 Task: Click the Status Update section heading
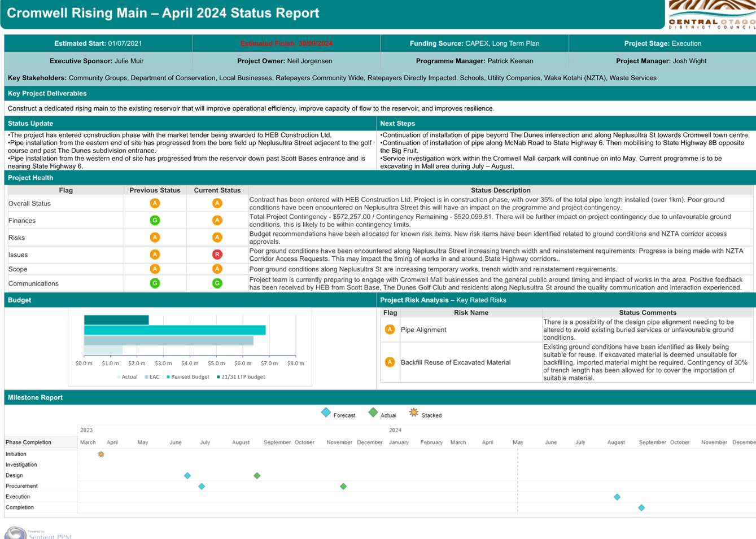[x=30, y=124]
